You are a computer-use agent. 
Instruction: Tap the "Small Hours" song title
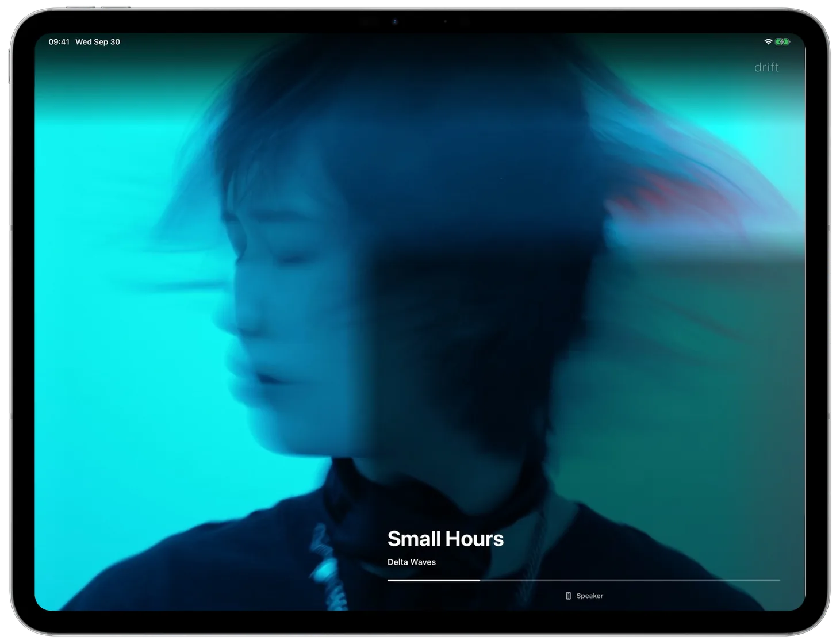(446, 539)
